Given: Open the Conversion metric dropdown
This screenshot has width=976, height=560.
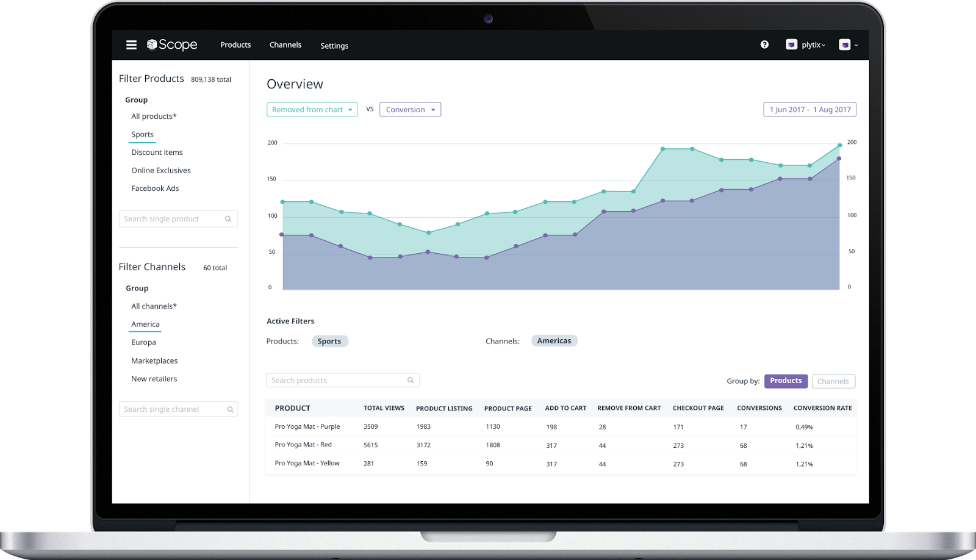Looking at the screenshot, I should pos(410,109).
